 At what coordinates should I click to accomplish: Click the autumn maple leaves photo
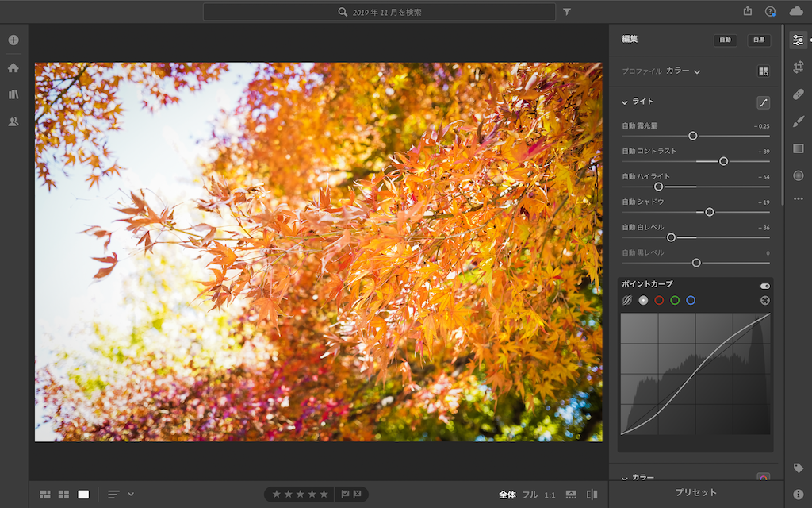[x=319, y=252]
